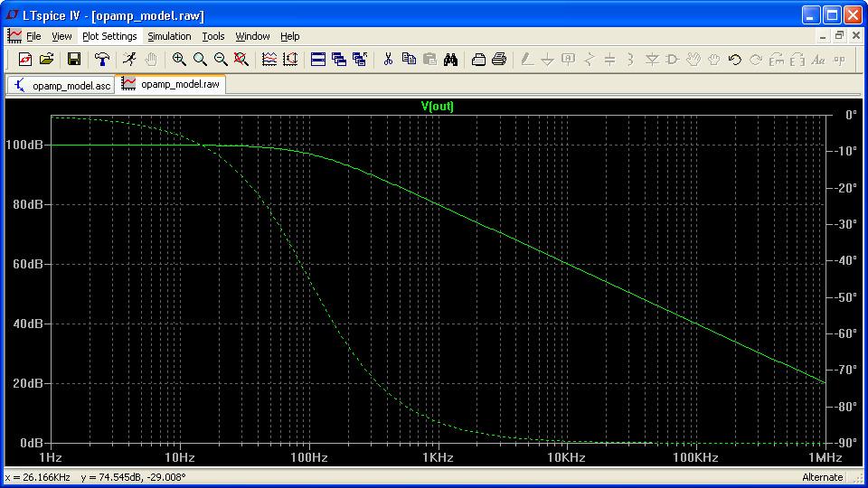Select the zoom-in magnifier with plus
The width and height of the screenshot is (868, 488).
[179, 60]
